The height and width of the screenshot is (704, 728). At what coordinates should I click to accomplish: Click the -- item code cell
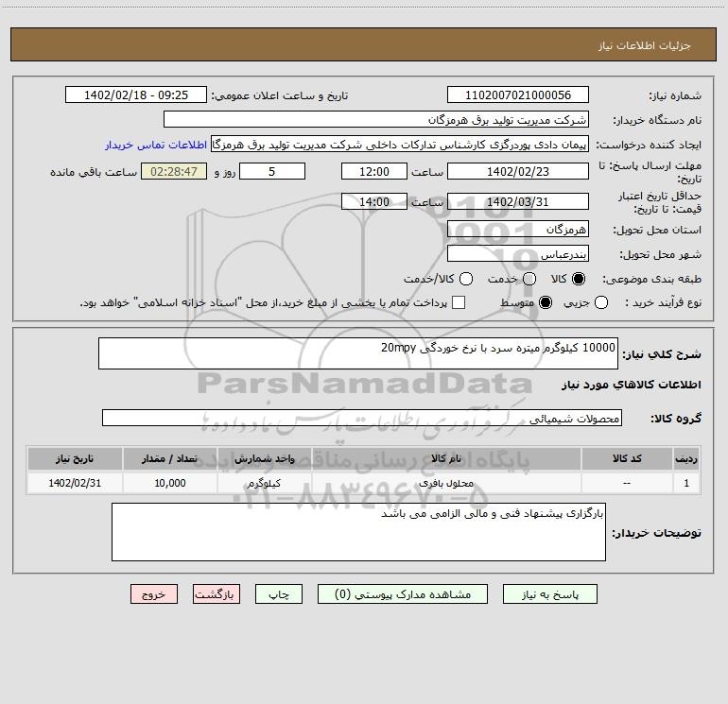point(627,483)
